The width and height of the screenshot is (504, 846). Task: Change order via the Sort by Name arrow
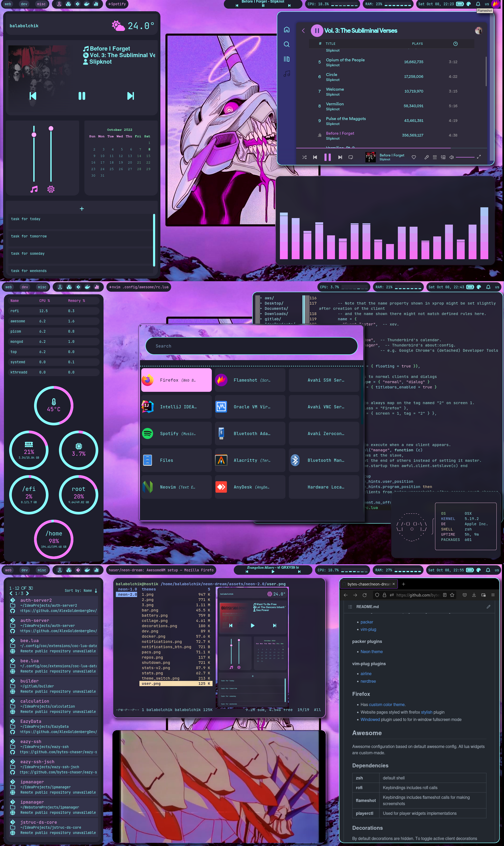click(96, 591)
